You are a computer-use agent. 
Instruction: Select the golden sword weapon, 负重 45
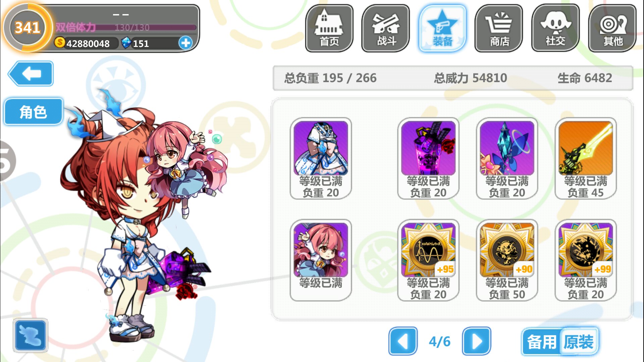tap(586, 159)
